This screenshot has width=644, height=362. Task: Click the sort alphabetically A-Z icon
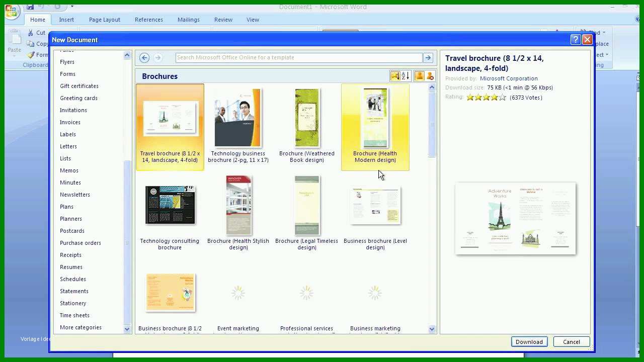(406, 76)
